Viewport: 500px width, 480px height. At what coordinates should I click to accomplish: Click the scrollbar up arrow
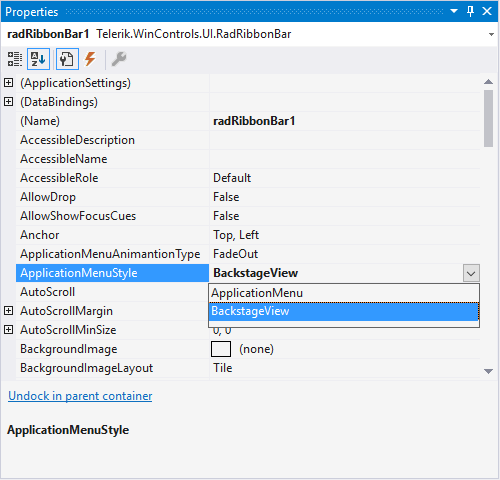click(x=488, y=82)
